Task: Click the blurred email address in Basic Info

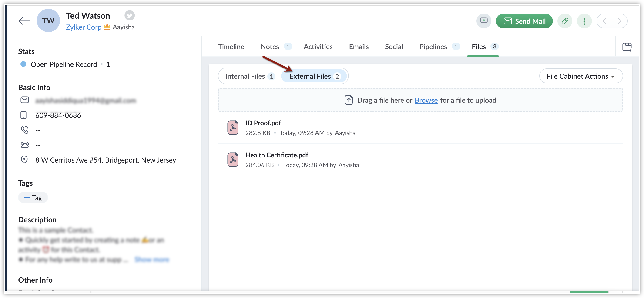Action: point(86,100)
